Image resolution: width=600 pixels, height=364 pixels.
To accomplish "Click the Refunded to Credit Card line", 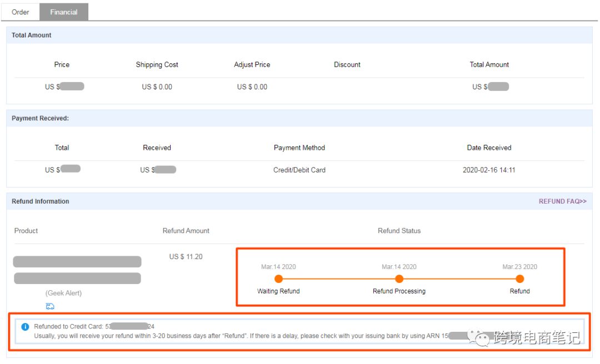I will 94,326.
